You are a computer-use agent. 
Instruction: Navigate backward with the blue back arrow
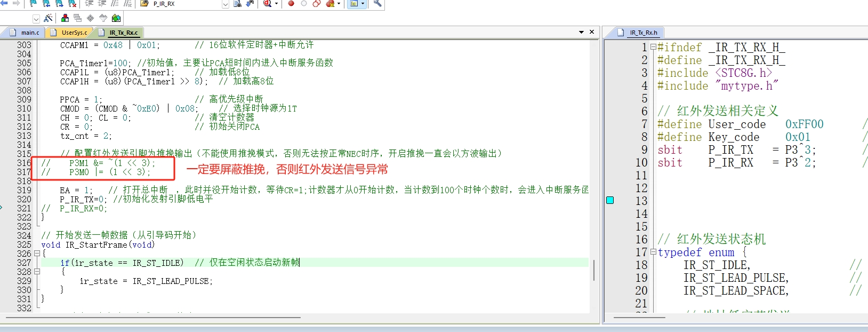point(4,3)
